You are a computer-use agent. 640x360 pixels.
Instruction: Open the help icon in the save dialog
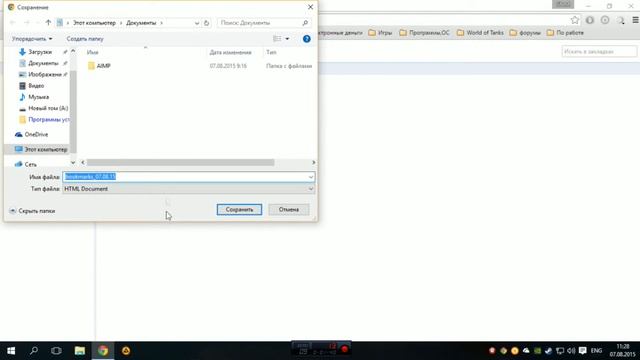(307, 39)
